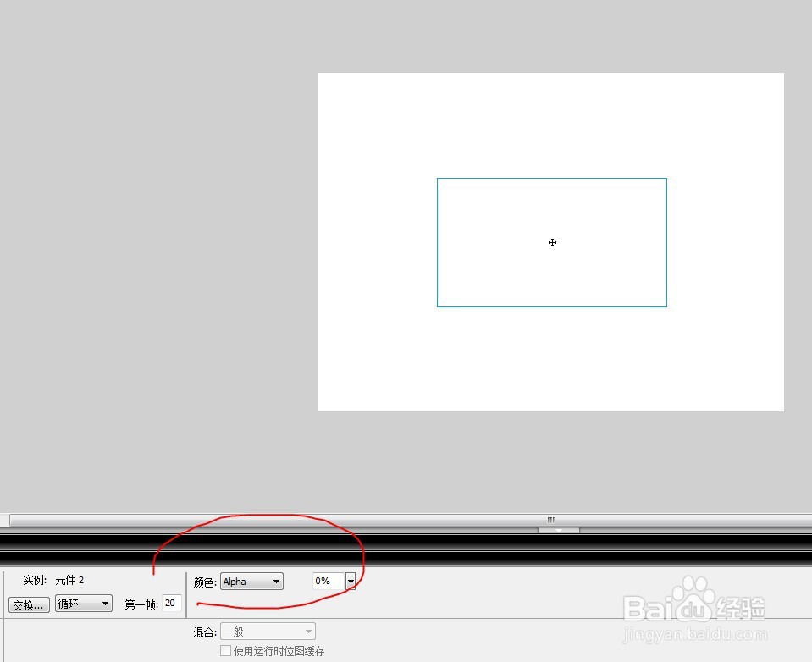Open the alpha percentage slider arrow
Image resolution: width=812 pixels, height=662 pixels.
(x=351, y=582)
